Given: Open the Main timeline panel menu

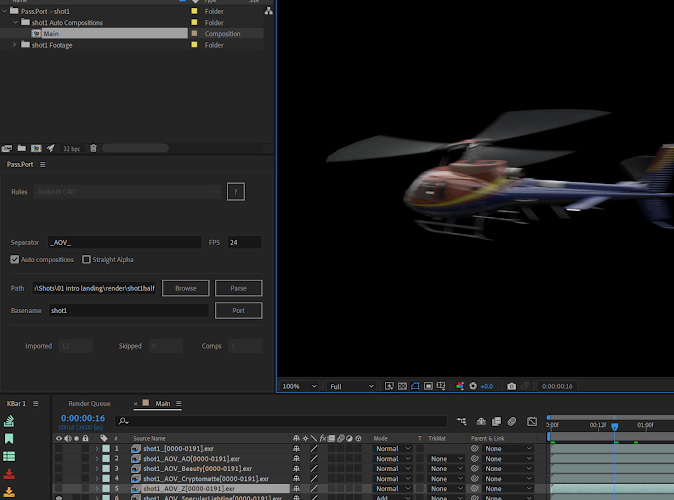Looking at the screenshot, I should (x=178, y=403).
